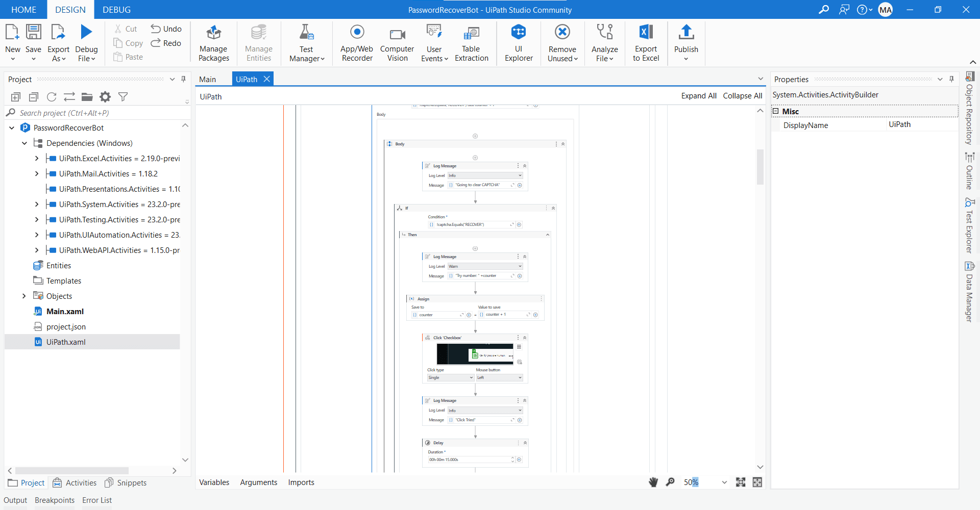The width and height of the screenshot is (980, 510).
Task: Open search icon in title bar
Action: point(823,10)
